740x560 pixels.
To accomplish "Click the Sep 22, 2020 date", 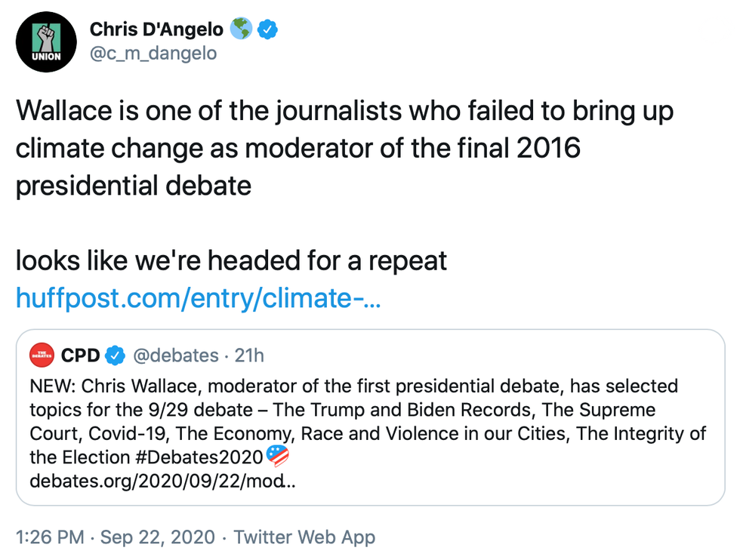I will pyautogui.click(x=157, y=537).
